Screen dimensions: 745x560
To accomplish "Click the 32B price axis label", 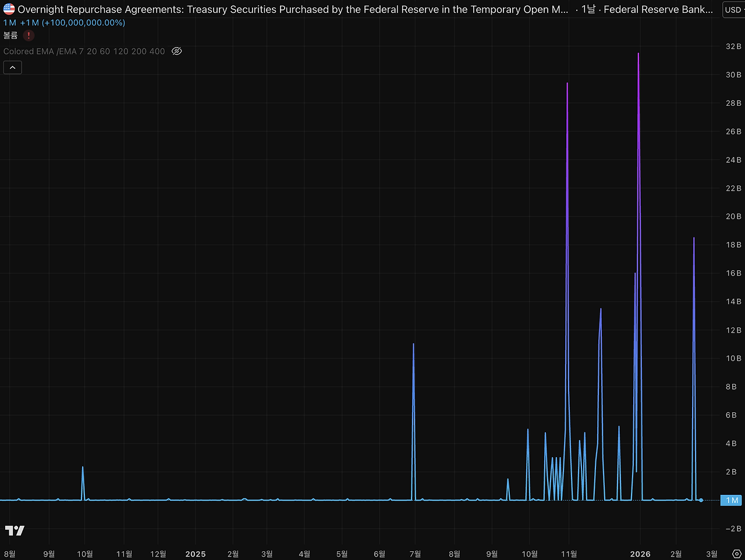I will (x=733, y=47).
